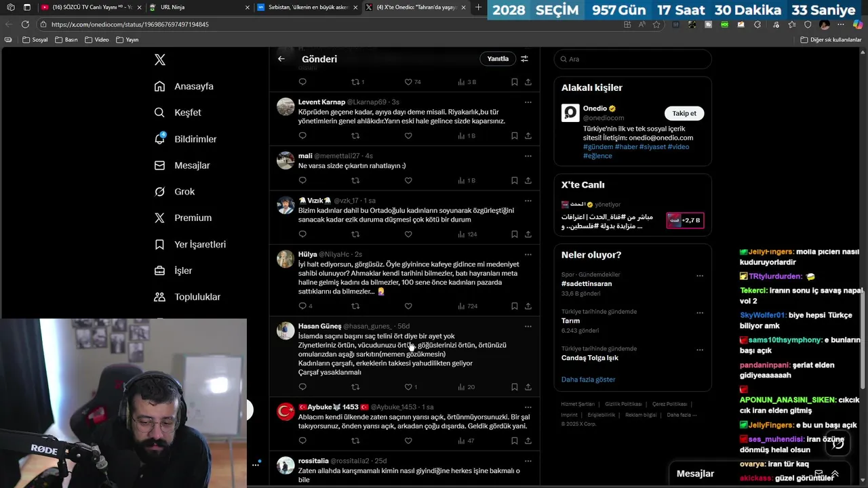This screenshot has width=868, height=488.
Task: Compose new message in Mesajlar drawer
Action: pyautogui.click(x=818, y=474)
